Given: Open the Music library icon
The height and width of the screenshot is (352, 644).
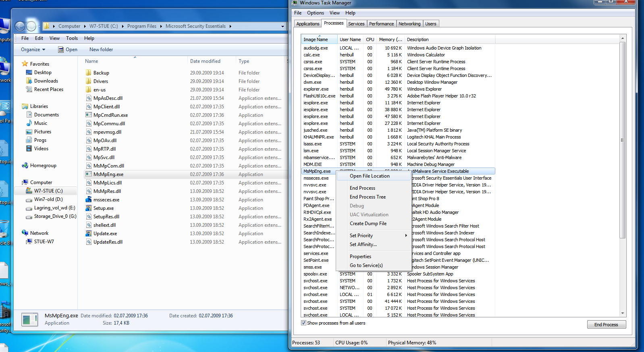Looking at the screenshot, I should tap(29, 123).
